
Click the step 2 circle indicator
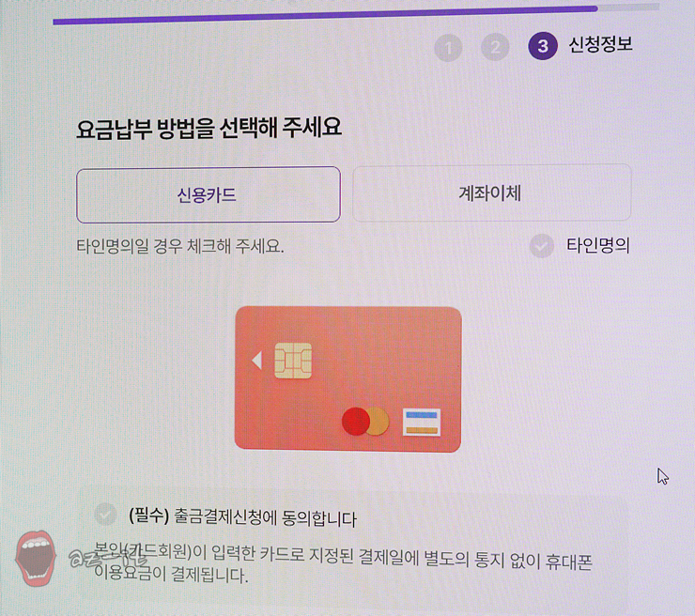[x=495, y=47]
